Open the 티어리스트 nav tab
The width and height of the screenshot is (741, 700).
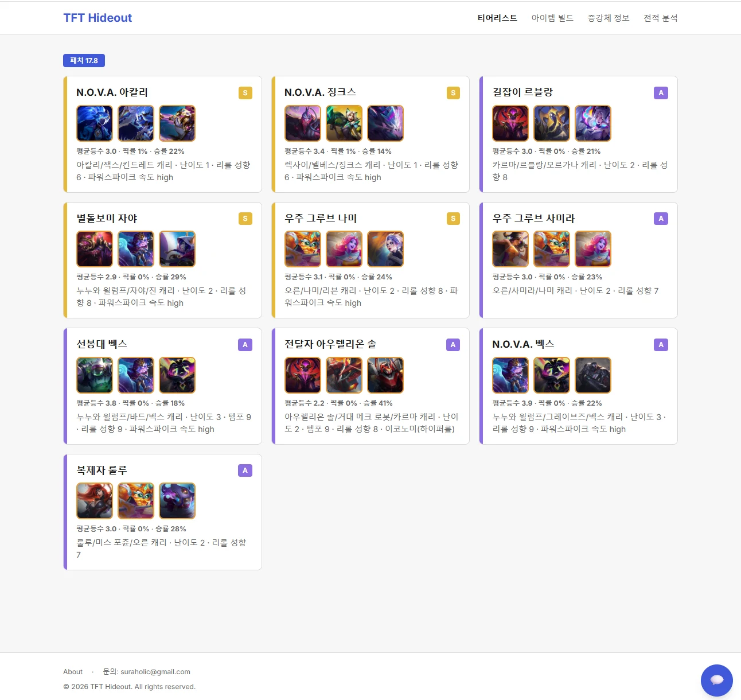click(497, 18)
